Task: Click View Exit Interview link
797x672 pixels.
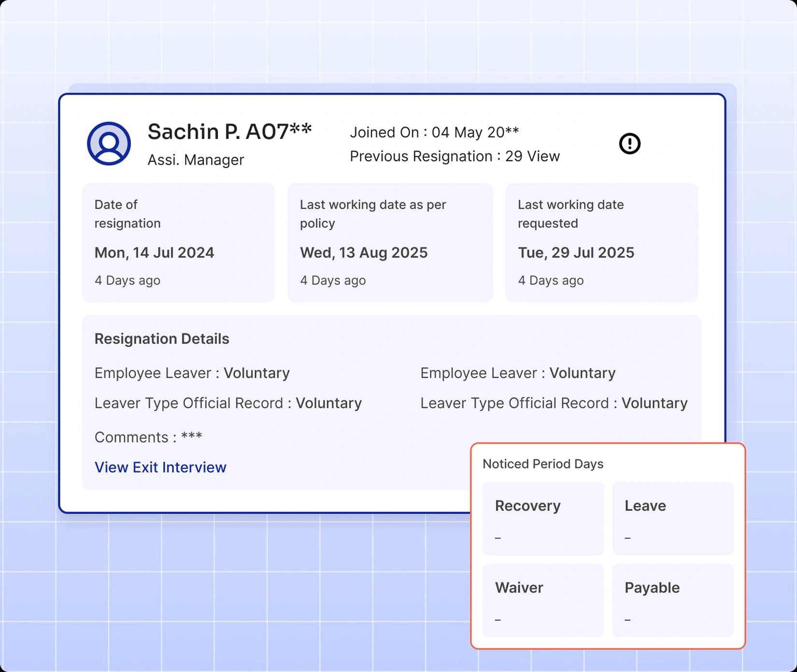Action: coord(160,467)
